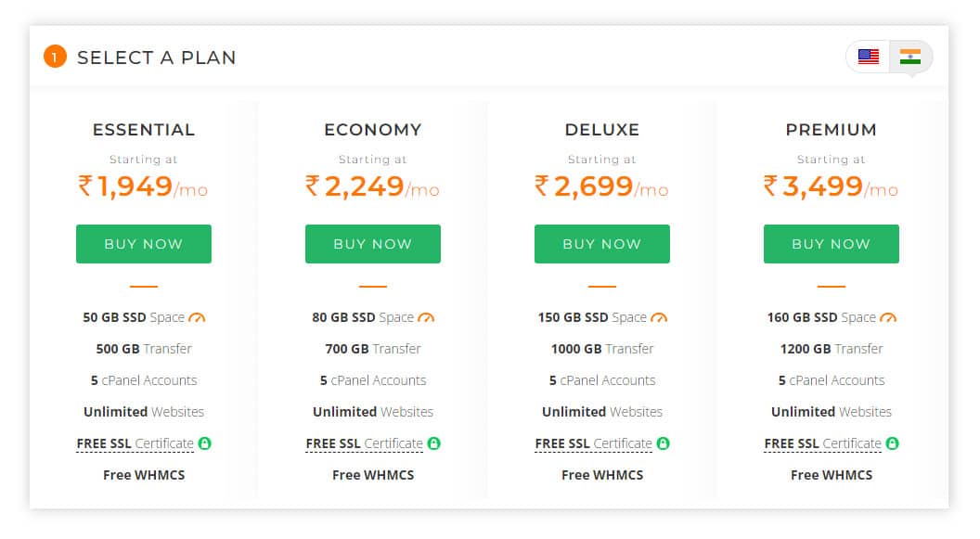The height and width of the screenshot is (539, 980).
Task: Click Buy Now under the Essential plan
Action: (x=143, y=243)
